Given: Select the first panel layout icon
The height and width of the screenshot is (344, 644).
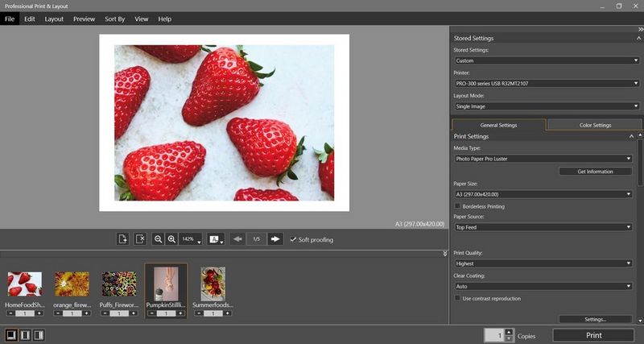Looking at the screenshot, I should point(12,334).
